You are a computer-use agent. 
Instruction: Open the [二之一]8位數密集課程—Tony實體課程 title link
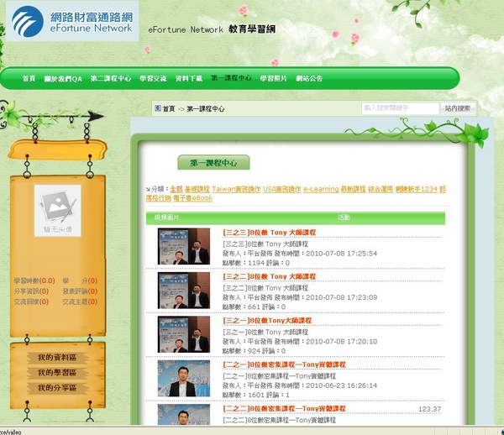[284, 364]
